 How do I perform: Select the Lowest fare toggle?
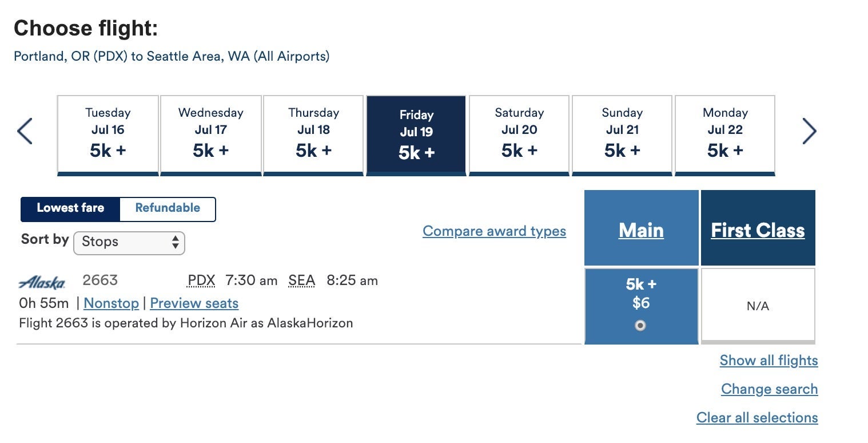click(x=71, y=208)
